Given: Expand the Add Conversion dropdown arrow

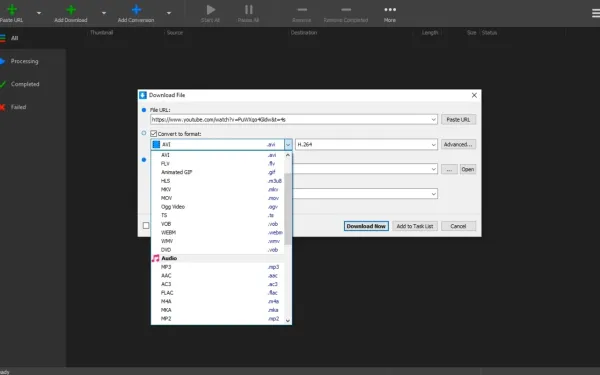Looking at the screenshot, I should pyautogui.click(x=169, y=13).
